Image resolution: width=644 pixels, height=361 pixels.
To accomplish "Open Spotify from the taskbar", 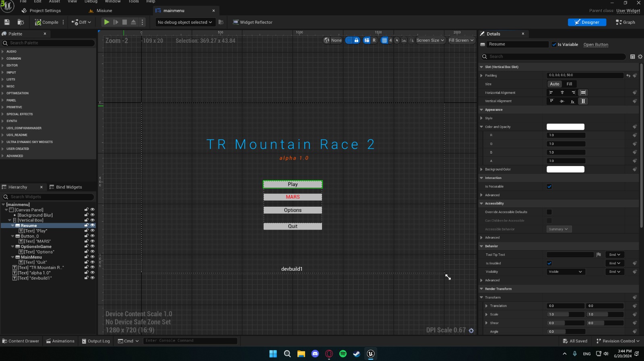I will click(343, 354).
